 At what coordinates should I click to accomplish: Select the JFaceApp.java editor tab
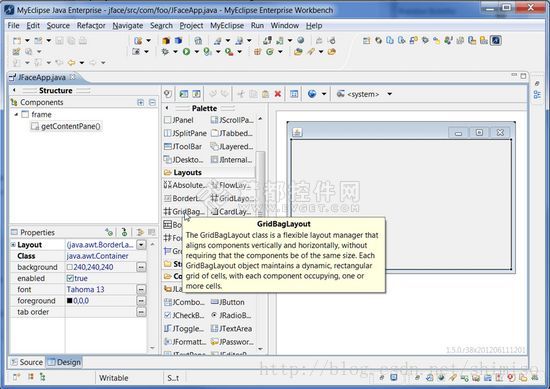41,77
